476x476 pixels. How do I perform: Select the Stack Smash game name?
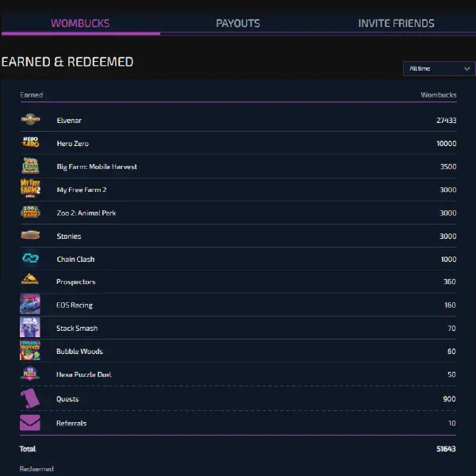[77, 328]
